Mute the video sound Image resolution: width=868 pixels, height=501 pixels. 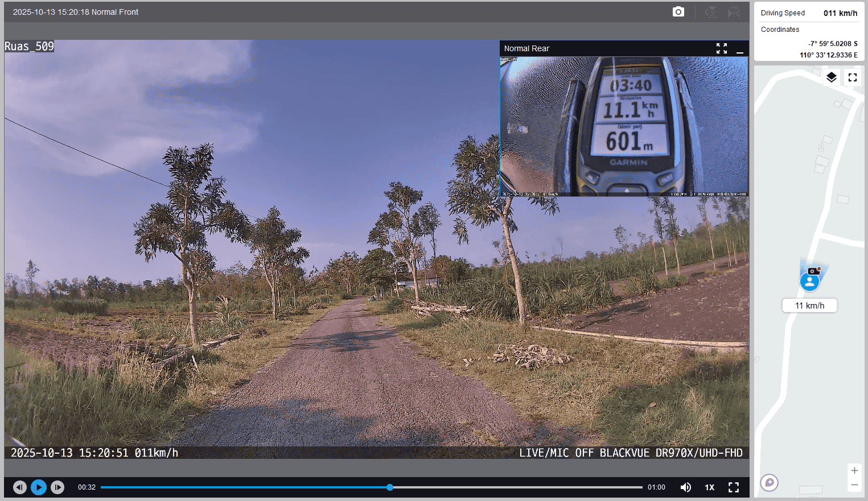pos(686,487)
